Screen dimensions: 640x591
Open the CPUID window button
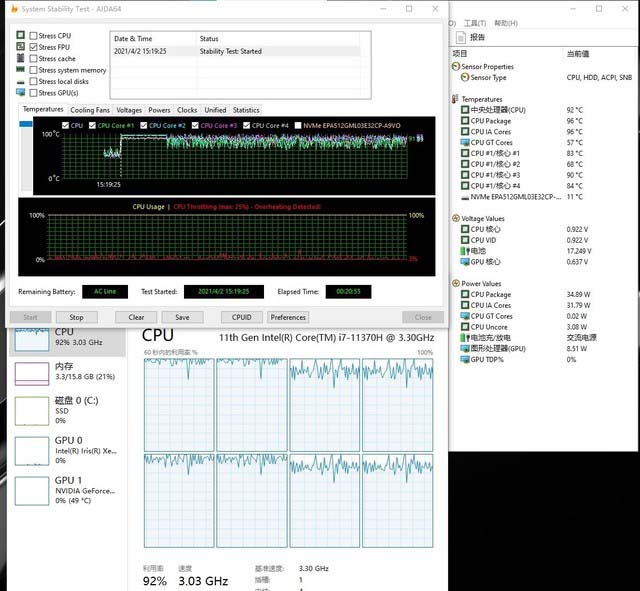tap(242, 317)
